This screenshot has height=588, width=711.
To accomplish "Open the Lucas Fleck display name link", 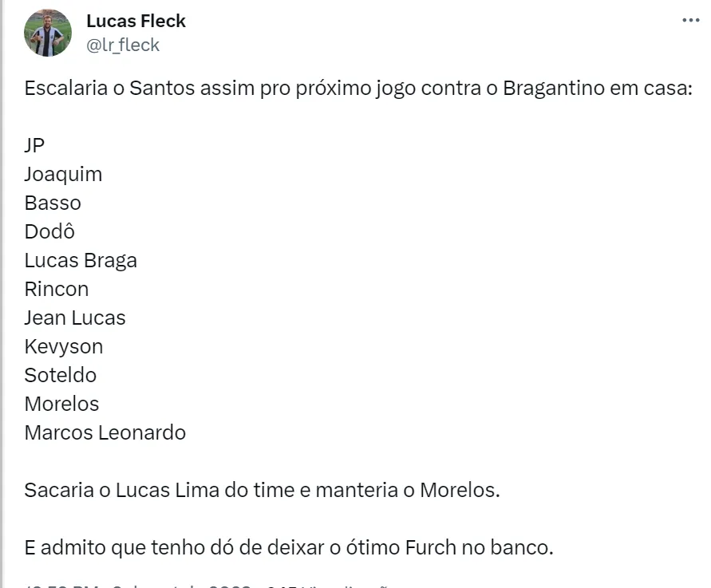I will pos(136,21).
